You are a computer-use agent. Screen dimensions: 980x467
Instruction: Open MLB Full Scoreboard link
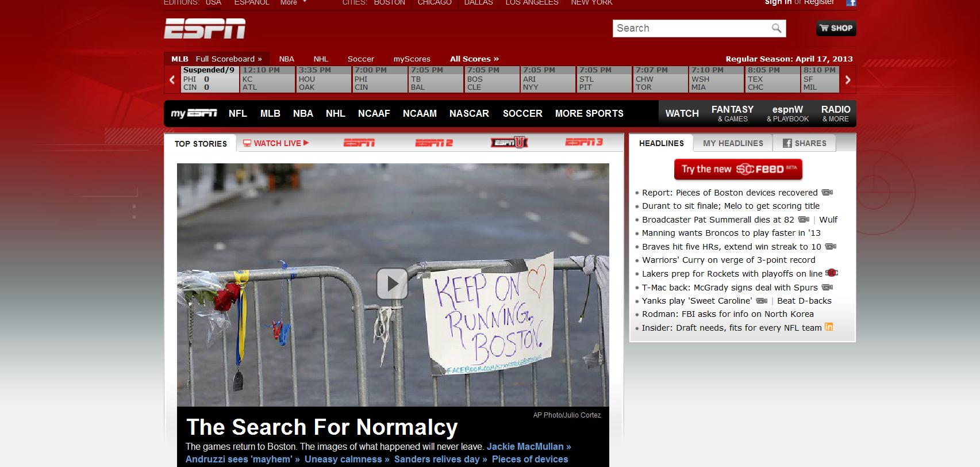228,59
